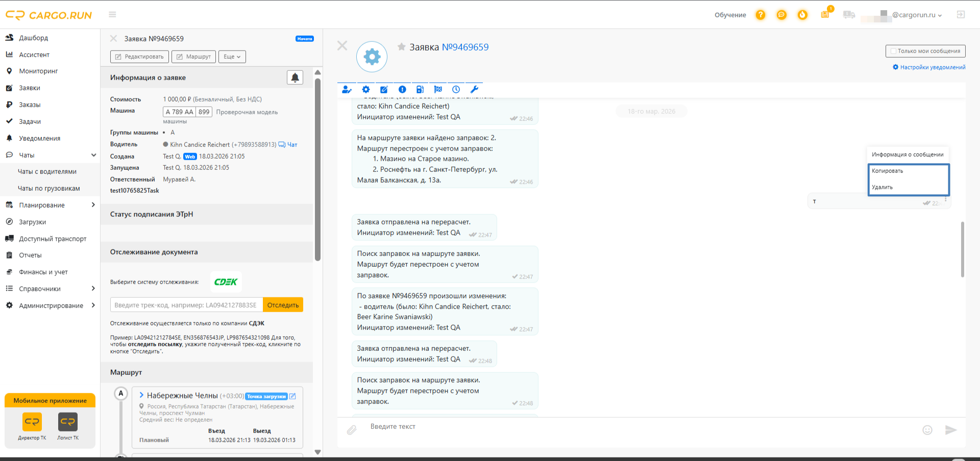Tick the 'Только мои сообщения' checkbox
The height and width of the screenshot is (461, 980).
(x=893, y=51)
